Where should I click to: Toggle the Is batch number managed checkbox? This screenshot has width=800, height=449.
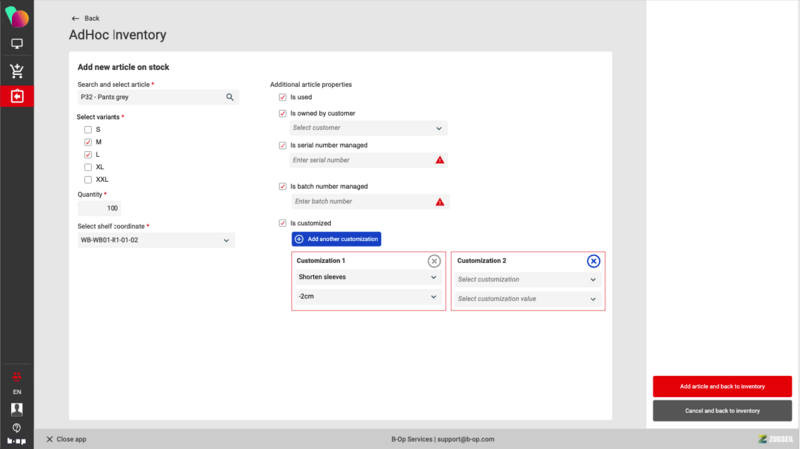tap(283, 186)
